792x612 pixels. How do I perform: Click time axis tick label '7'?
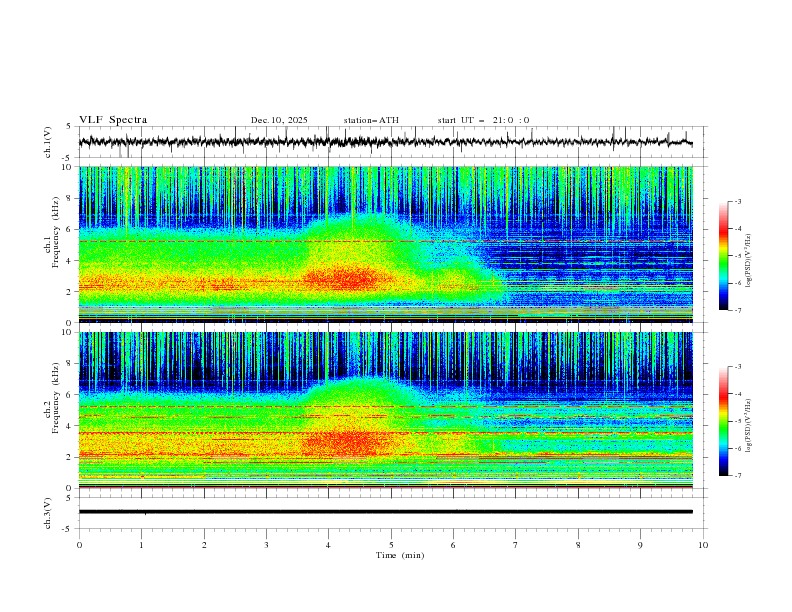516,545
